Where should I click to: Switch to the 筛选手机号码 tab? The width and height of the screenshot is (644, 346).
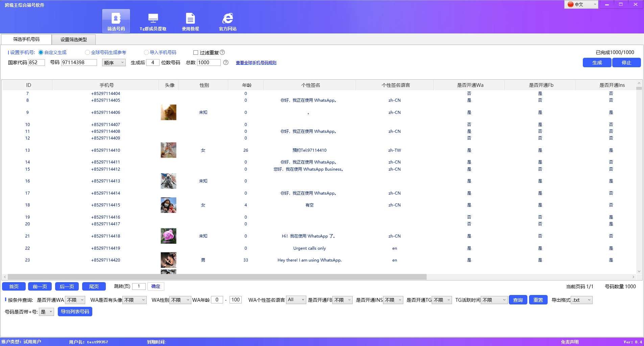coord(26,39)
